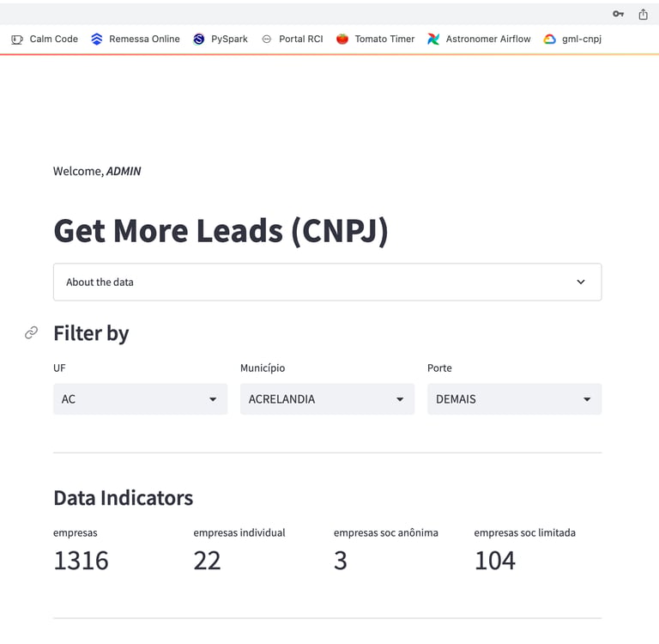Viewport: 659px width, 644px height.
Task: Click the gml-cnpj Google Cloud icon
Action: tap(550, 39)
